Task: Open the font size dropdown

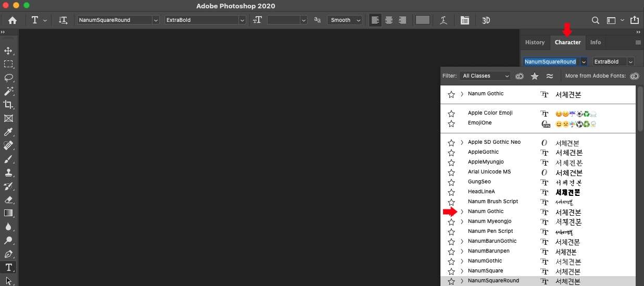Action: coord(304,20)
